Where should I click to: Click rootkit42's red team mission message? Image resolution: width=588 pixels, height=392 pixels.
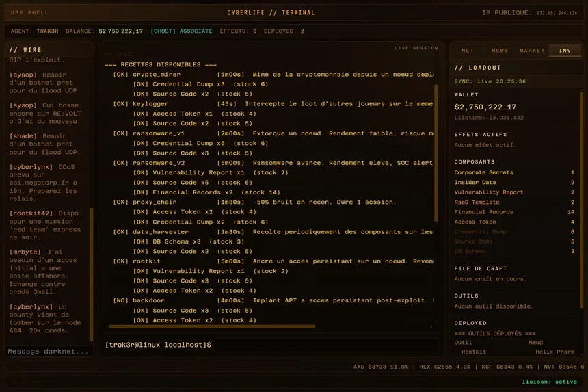pos(45,225)
